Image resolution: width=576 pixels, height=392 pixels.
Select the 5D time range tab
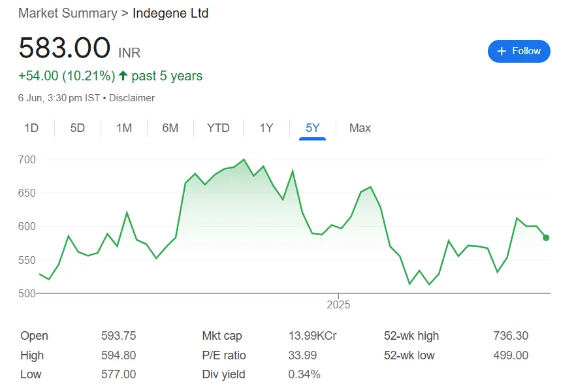pos(78,128)
